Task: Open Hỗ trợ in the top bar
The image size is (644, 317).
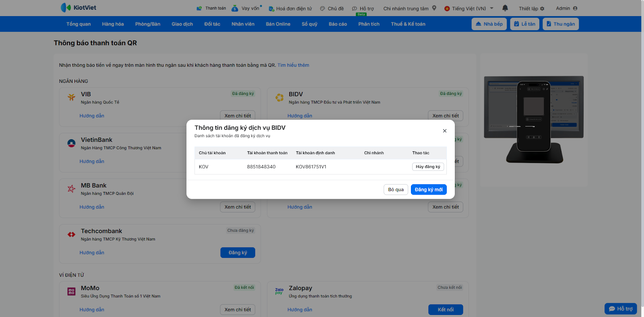Action: [363, 8]
